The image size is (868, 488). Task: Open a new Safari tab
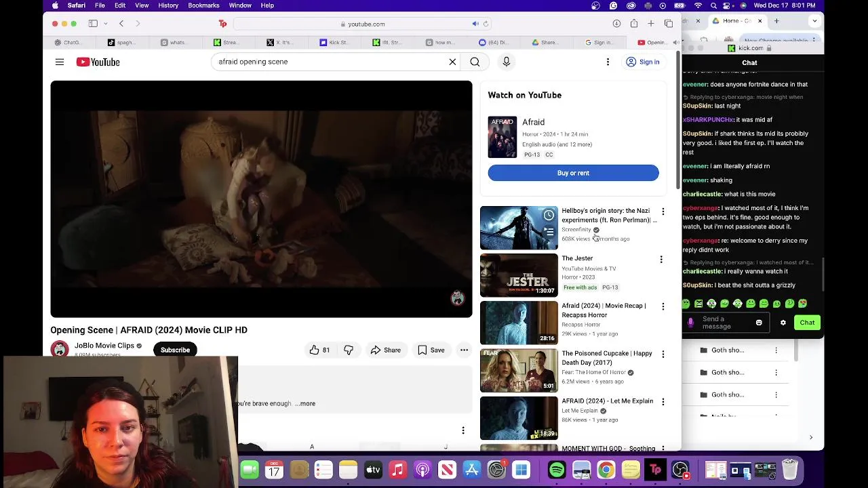(x=651, y=24)
